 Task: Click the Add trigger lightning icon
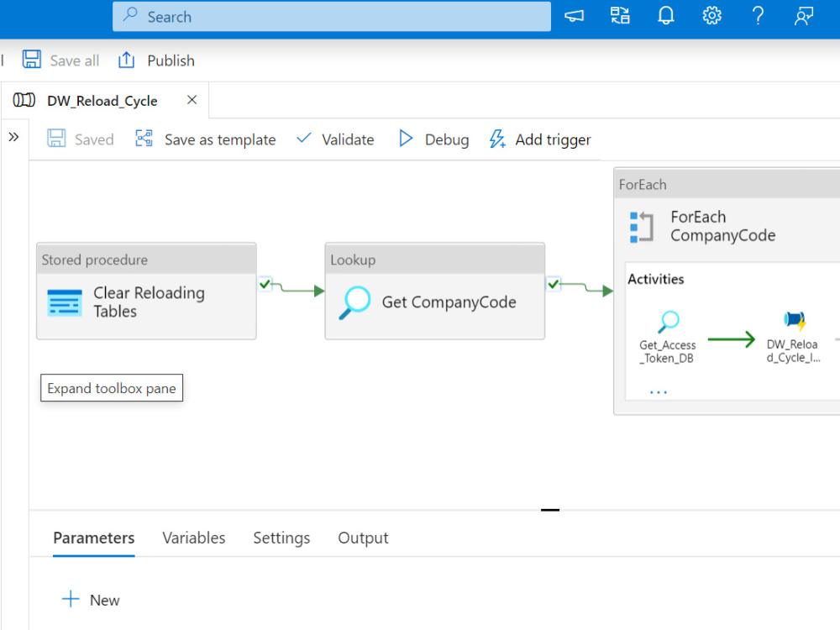(x=497, y=139)
